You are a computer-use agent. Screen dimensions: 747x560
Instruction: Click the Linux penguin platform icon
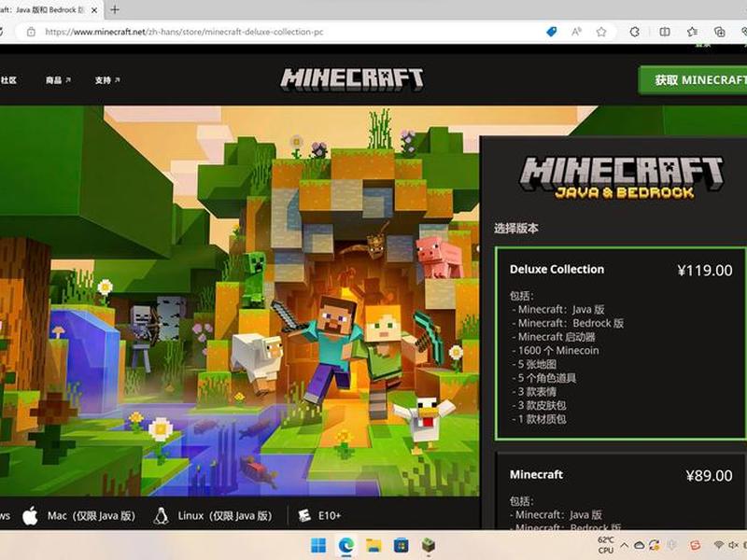[x=161, y=516]
